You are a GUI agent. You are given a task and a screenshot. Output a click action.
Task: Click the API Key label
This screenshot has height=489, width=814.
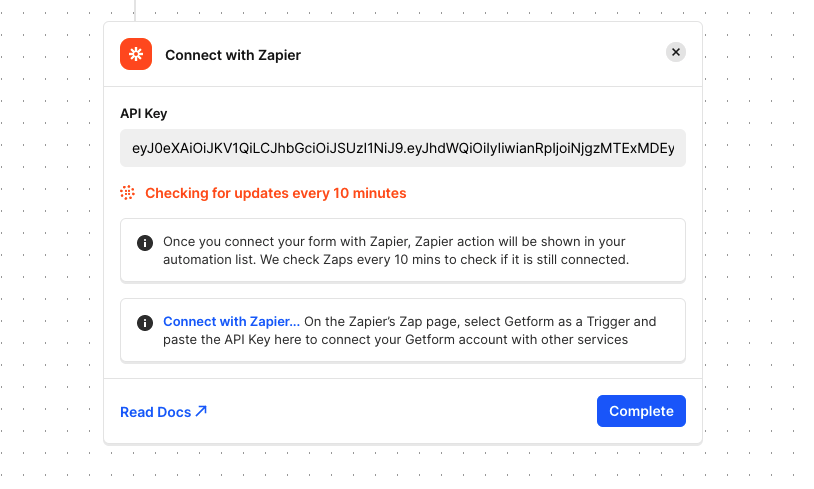[x=144, y=113]
